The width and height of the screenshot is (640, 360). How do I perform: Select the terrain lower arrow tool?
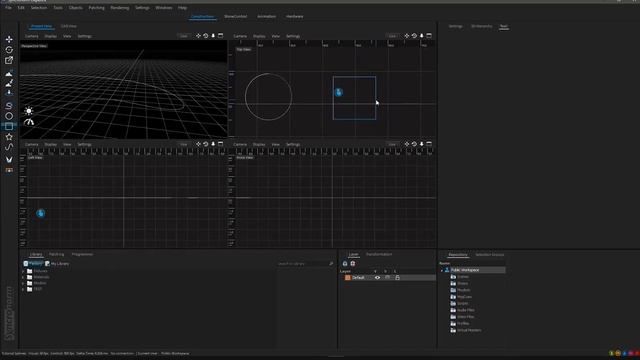click(x=9, y=93)
